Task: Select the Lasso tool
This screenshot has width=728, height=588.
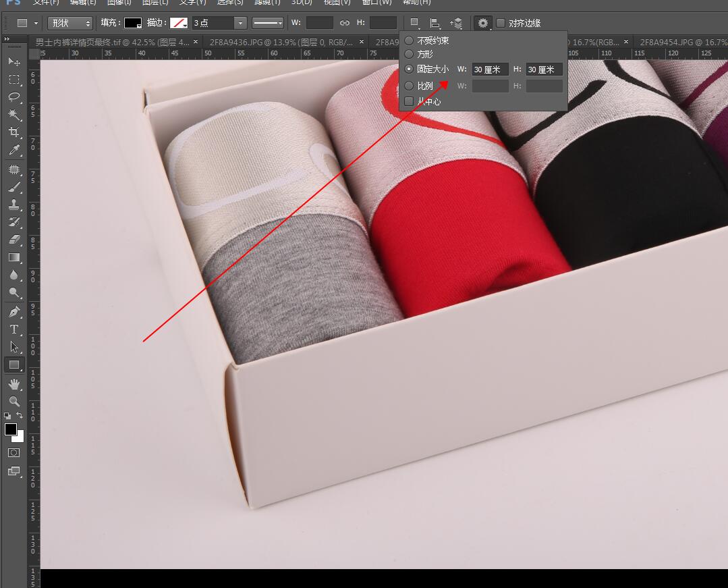Action: tap(14, 97)
